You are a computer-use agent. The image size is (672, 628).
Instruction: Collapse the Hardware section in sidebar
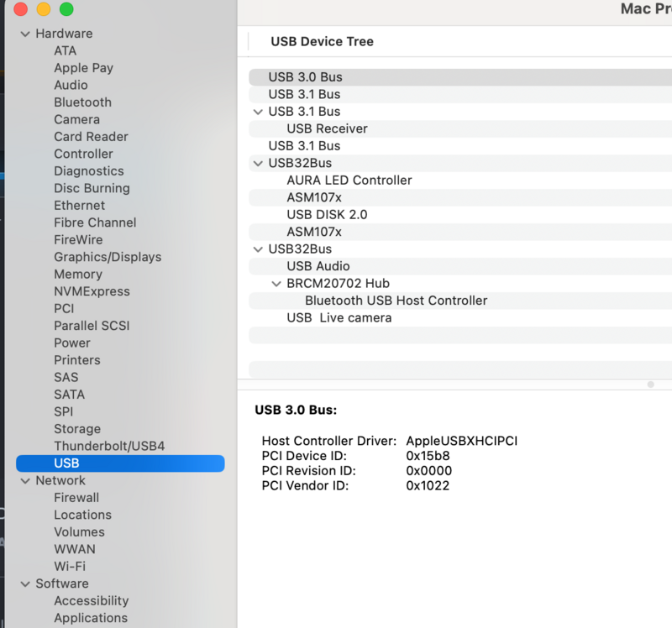pyautogui.click(x=24, y=34)
